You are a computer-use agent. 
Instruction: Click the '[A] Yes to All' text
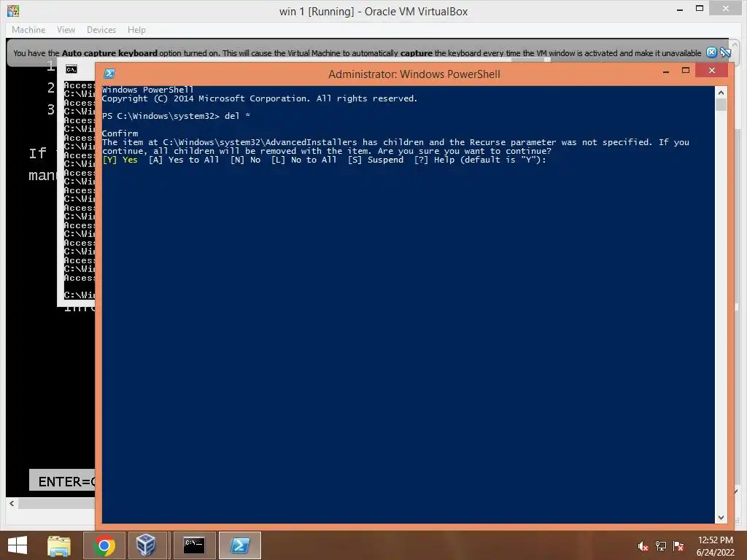(x=184, y=160)
